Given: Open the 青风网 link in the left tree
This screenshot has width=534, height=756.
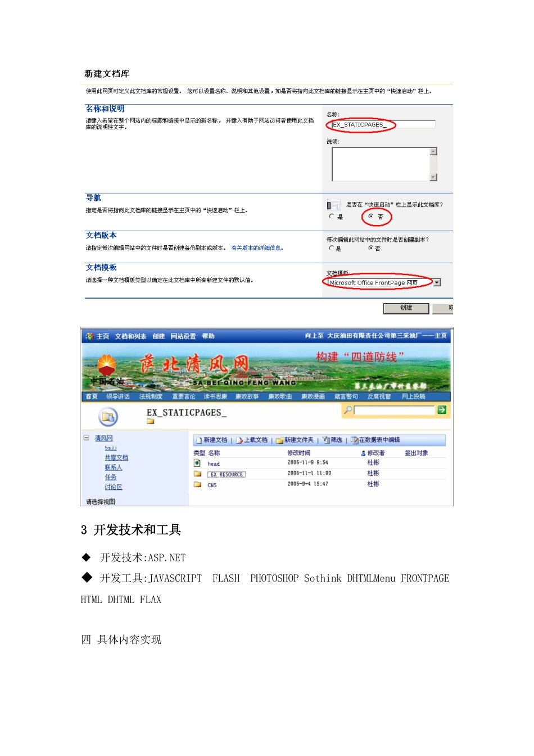Looking at the screenshot, I should 104,438.
